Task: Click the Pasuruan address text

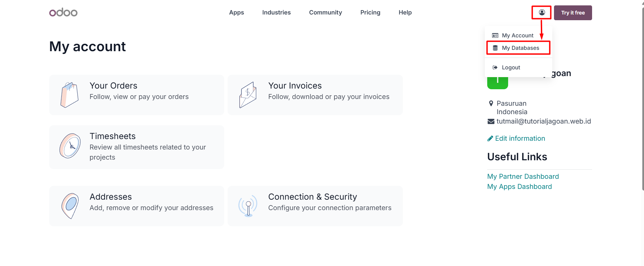Action: [x=511, y=103]
